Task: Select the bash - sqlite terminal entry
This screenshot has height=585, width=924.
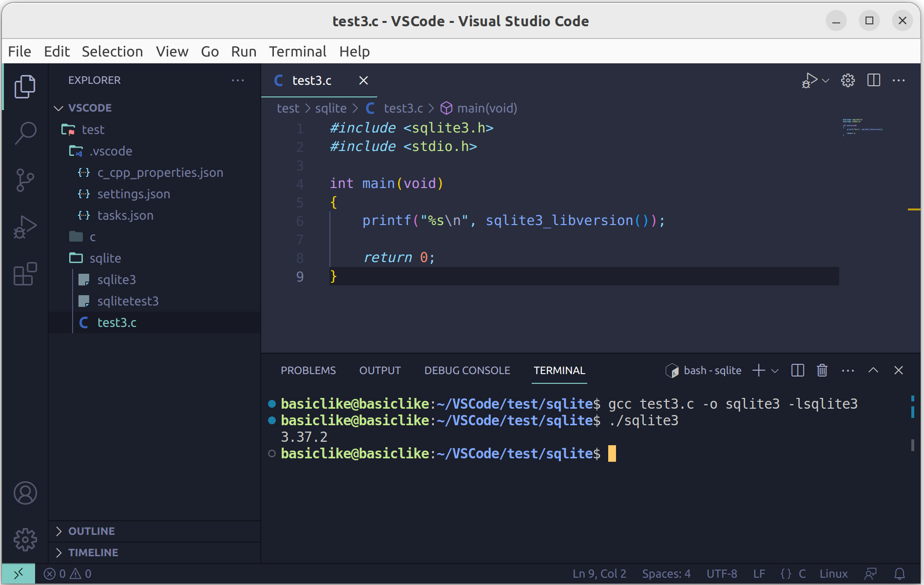Action: (703, 371)
